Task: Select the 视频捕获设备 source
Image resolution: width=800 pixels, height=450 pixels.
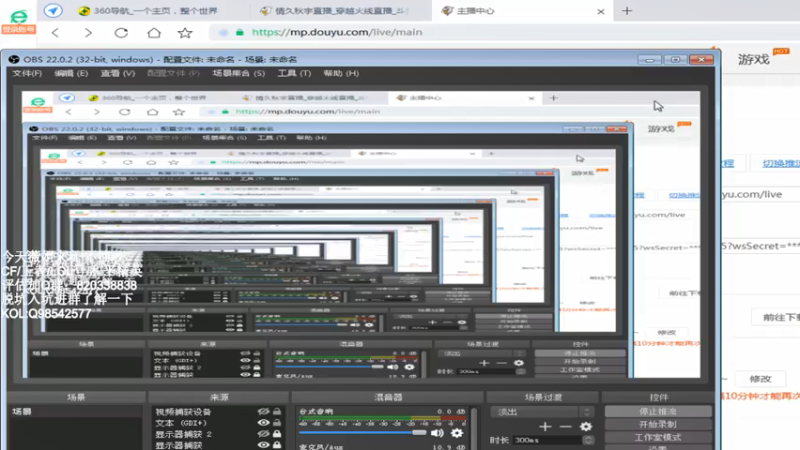Action: tap(184, 412)
